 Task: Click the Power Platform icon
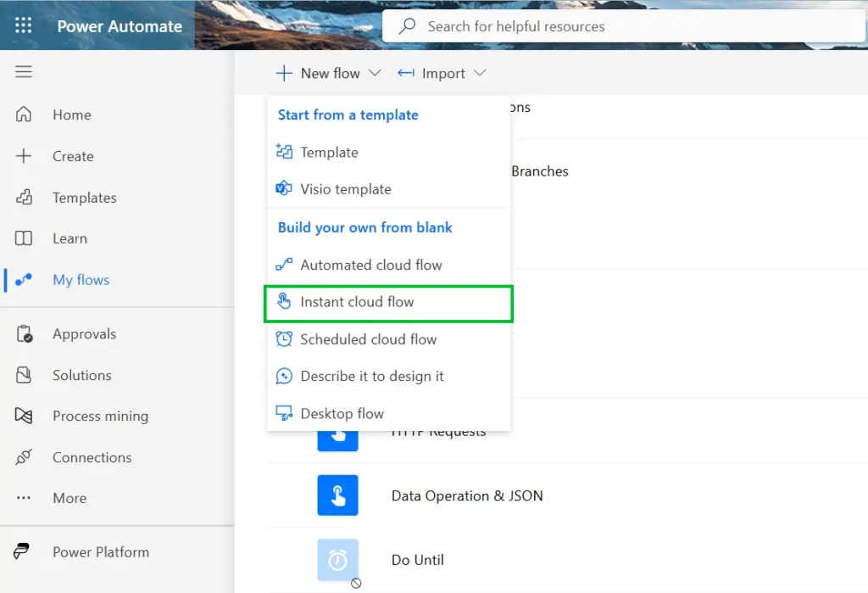(21, 551)
